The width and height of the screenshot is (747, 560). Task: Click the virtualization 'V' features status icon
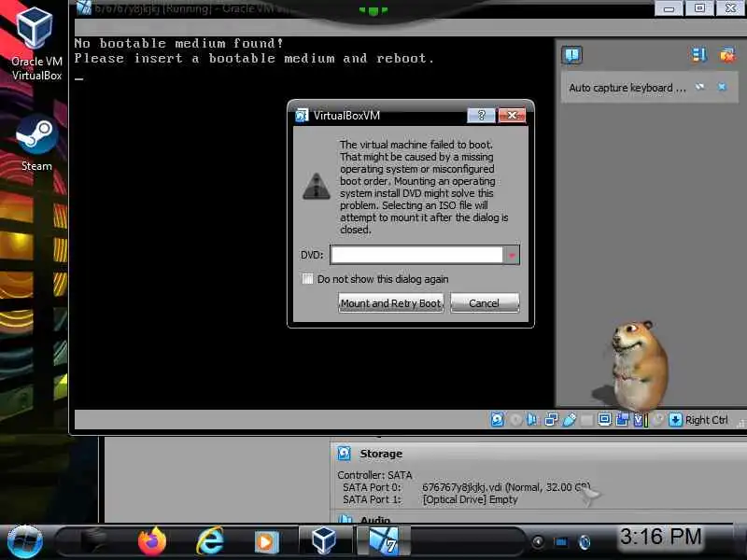pos(639,419)
